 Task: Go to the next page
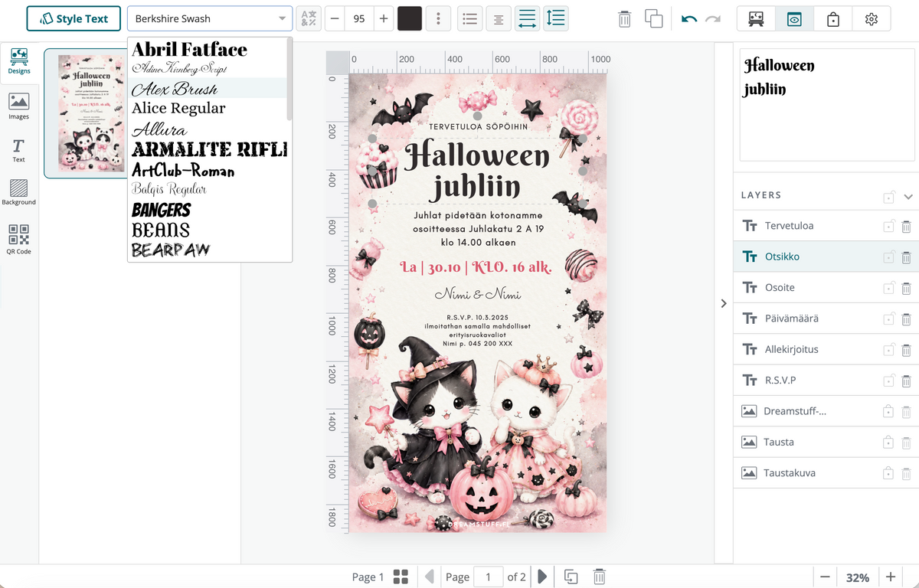pyautogui.click(x=542, y=577)
